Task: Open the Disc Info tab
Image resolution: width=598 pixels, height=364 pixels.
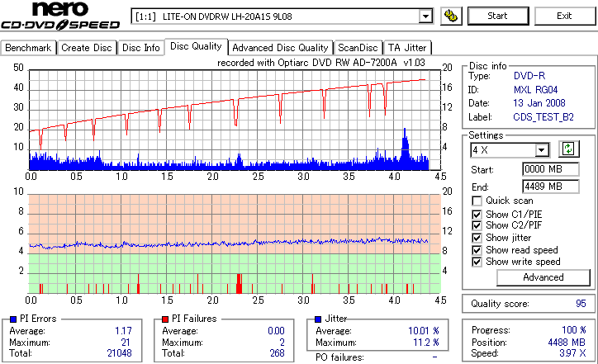Action: point(140,48)
